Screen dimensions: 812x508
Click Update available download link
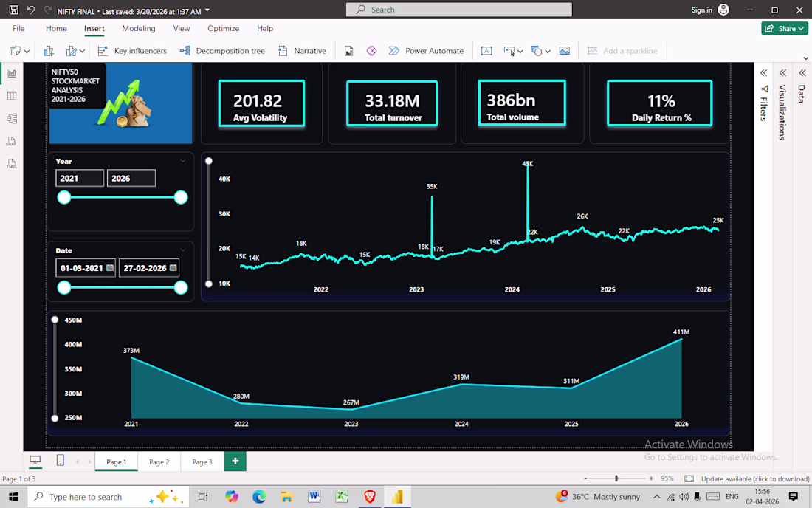(x=755, y=479)
